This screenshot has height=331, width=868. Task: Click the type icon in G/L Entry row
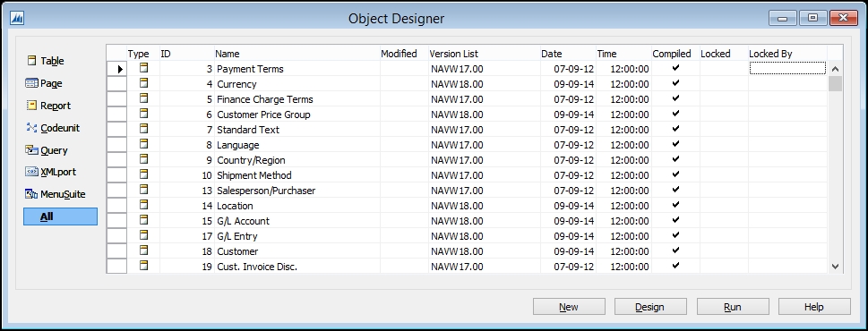coord(143,236)
